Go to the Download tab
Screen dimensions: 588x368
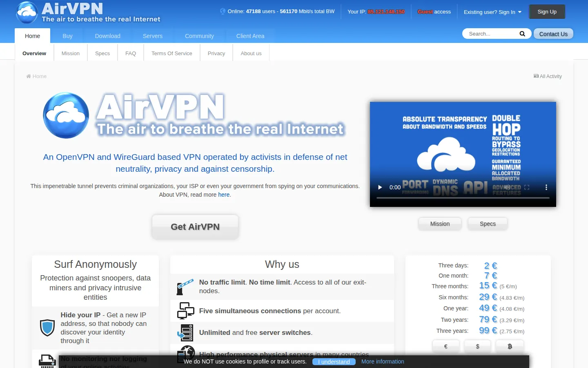108,36
